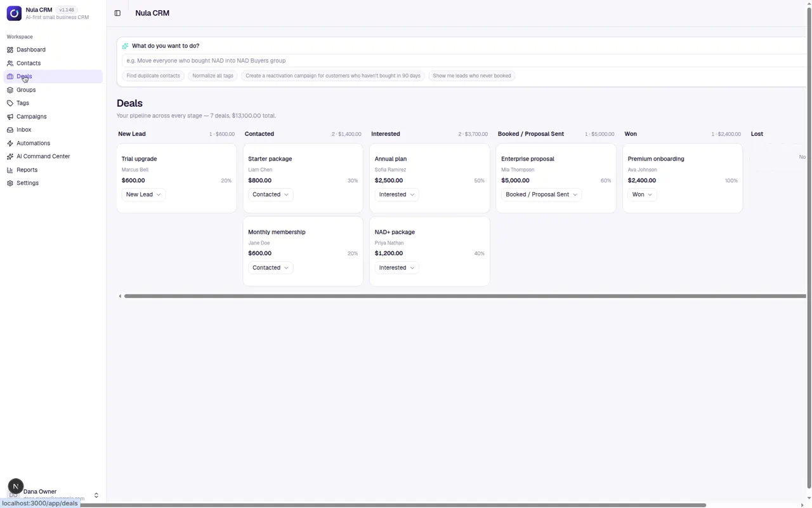Open AI Command Center
The image size is (812, 508).
53,156
